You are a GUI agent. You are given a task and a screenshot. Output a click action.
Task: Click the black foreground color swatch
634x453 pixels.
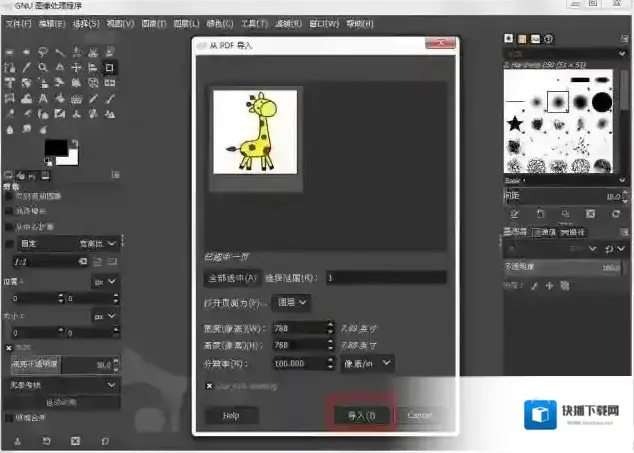tap(56, 149)
